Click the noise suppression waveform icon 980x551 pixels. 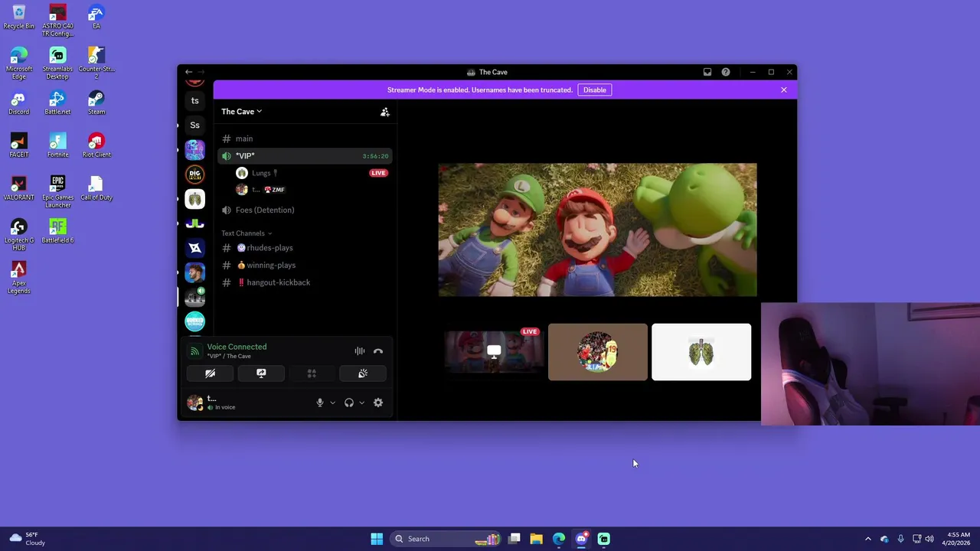pos(360,351)
